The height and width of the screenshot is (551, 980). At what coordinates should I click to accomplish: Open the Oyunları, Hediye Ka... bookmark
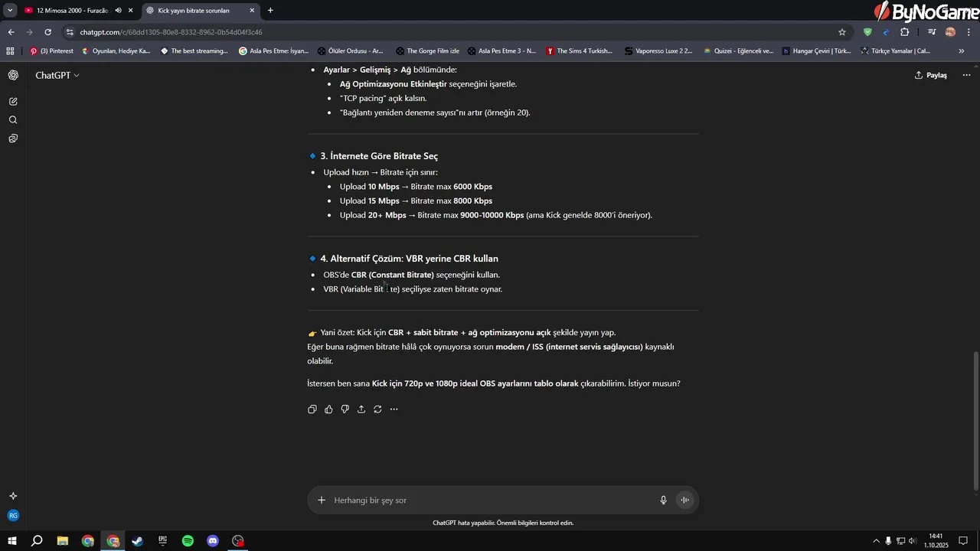116,51
